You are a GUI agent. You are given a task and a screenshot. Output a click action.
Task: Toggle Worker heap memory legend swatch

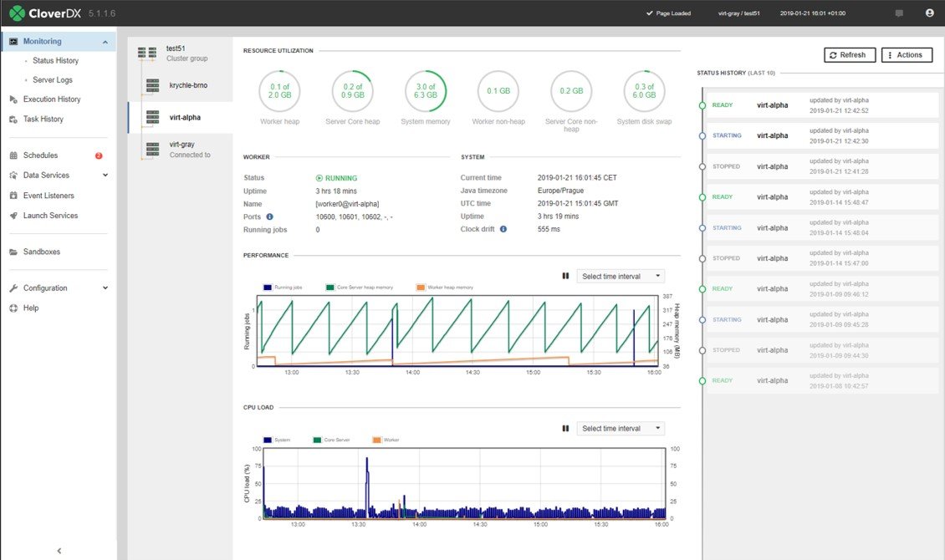tap(421, 288)
